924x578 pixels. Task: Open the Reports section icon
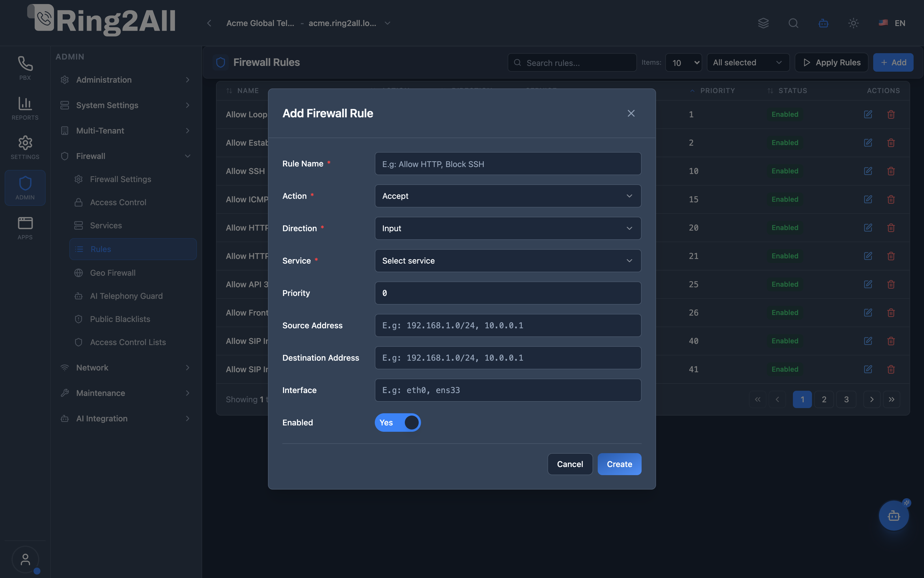[25, 108]
